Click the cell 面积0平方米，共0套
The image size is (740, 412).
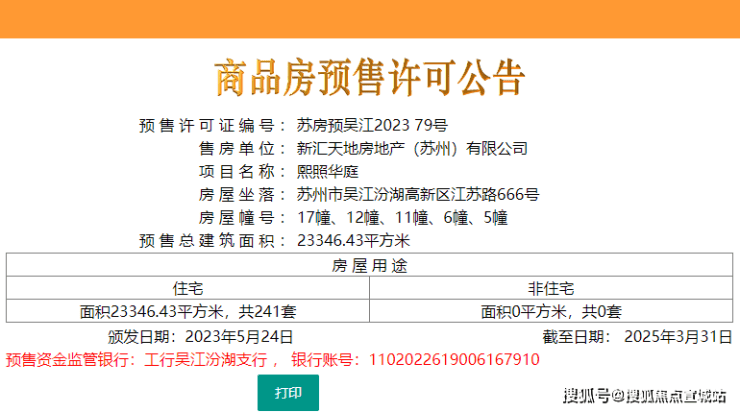(551, 311)
